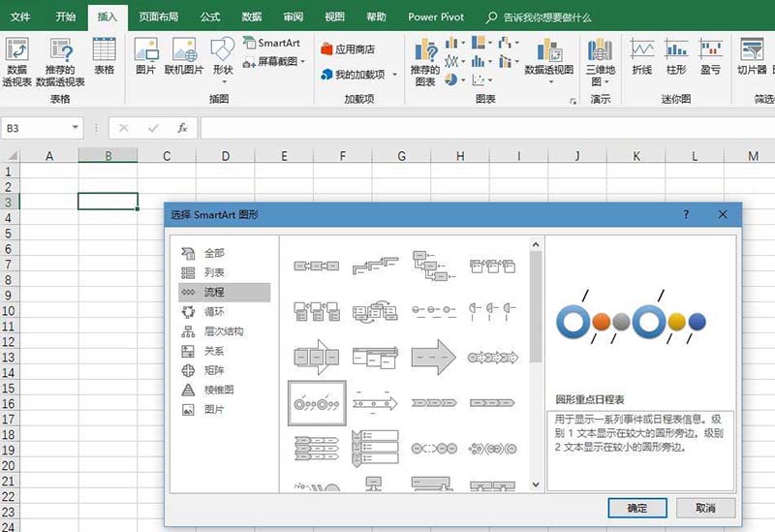This screenshot has width=775, height=532.
Task: Click the Insert Function fx icon
Action: 182,128
